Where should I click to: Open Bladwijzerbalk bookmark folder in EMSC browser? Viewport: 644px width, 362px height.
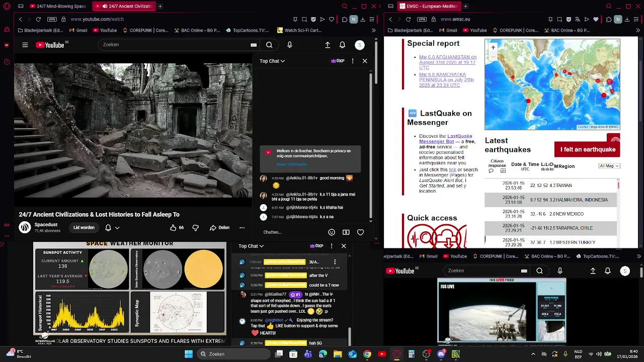411,30
